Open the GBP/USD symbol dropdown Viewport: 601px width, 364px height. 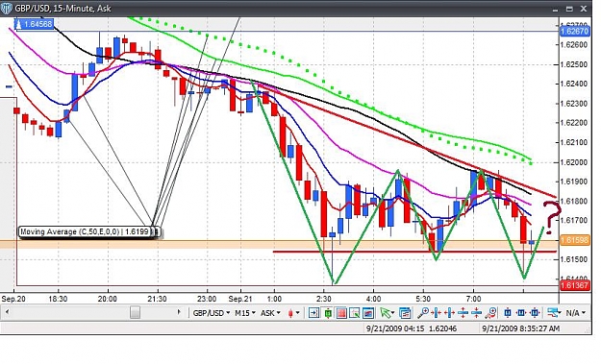pyautogui.click(x=212, y=313)
